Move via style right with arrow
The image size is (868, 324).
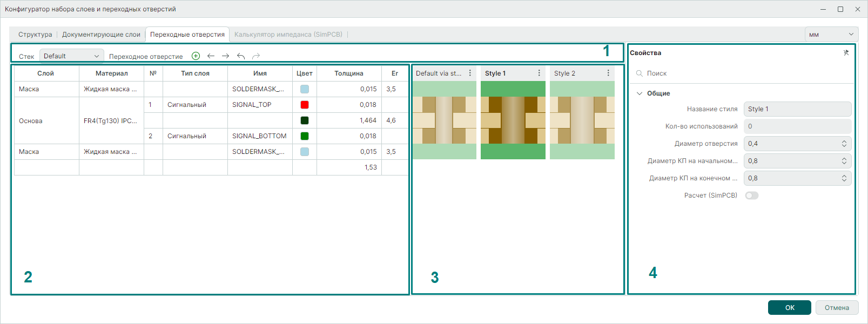pyautogui.click(x=225, y=56)
